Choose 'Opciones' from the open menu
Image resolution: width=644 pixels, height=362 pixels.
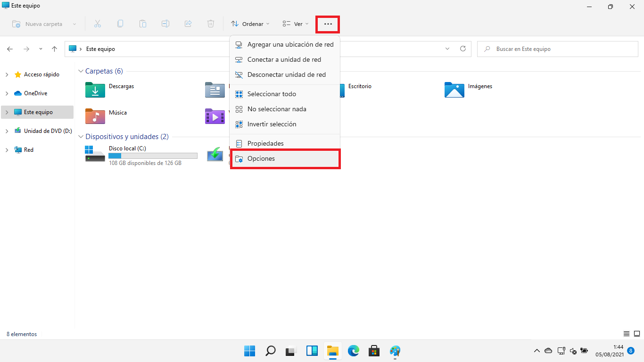pyautogui.click(x=261, y=158)
